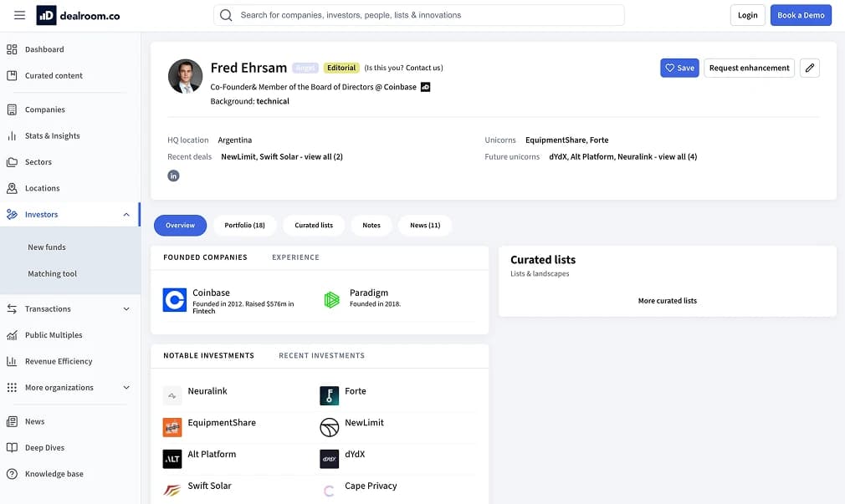Expand More organizations chevron
The height and width of the screenshot is (504, 845).
click(126, 388)
